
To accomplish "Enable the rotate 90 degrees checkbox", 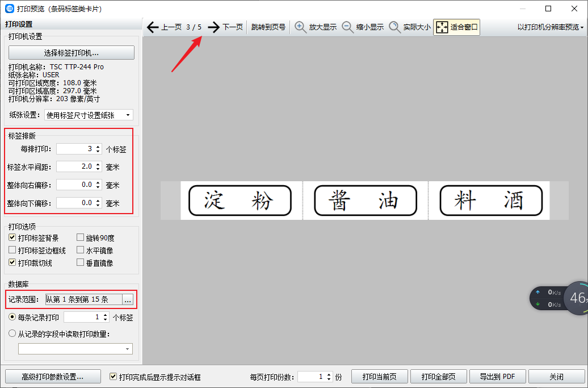I will pos(80,238).
